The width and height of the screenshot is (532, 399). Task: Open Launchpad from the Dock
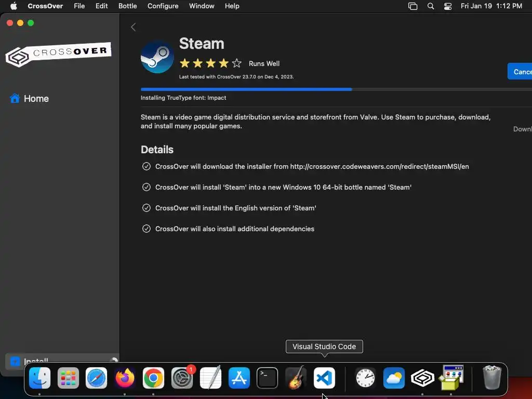[68, 378]
